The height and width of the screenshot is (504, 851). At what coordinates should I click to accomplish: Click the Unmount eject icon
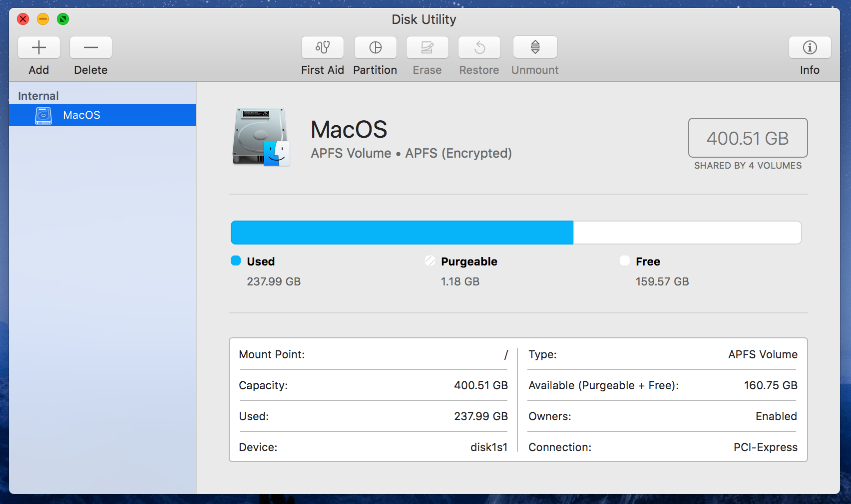click(535, 47)
